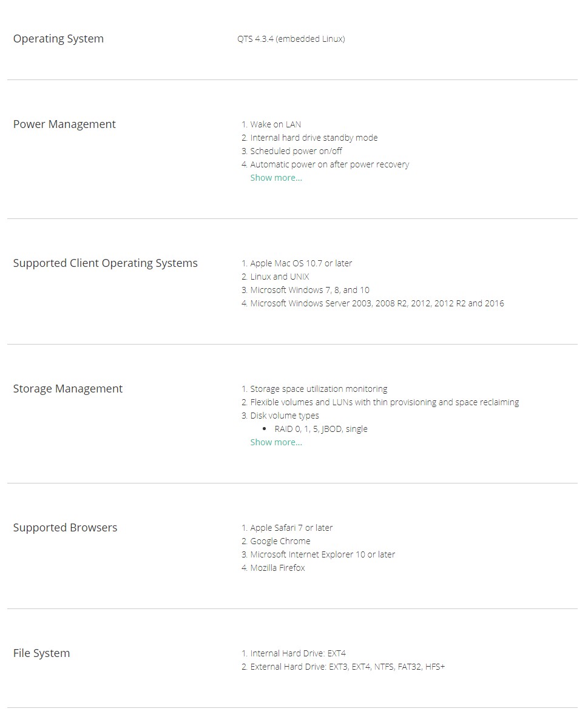Click the Scheduled power on/off item

[x=296, y=151]
